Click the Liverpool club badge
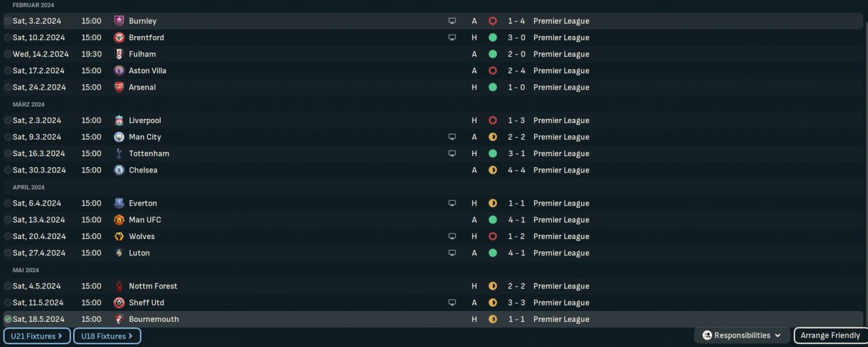The height and width of the screenshot is (347, 868). click(x=119, y=121)
